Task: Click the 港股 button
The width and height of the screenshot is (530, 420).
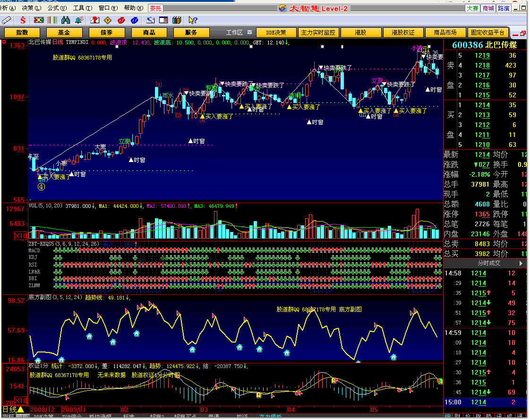Action: pyautogui.click(x=361, y=33)
